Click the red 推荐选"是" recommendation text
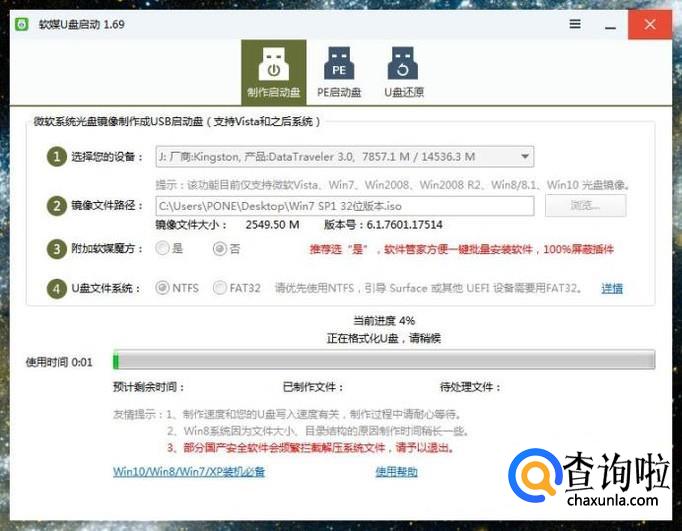The image size is (682, 531). point(461,249)
